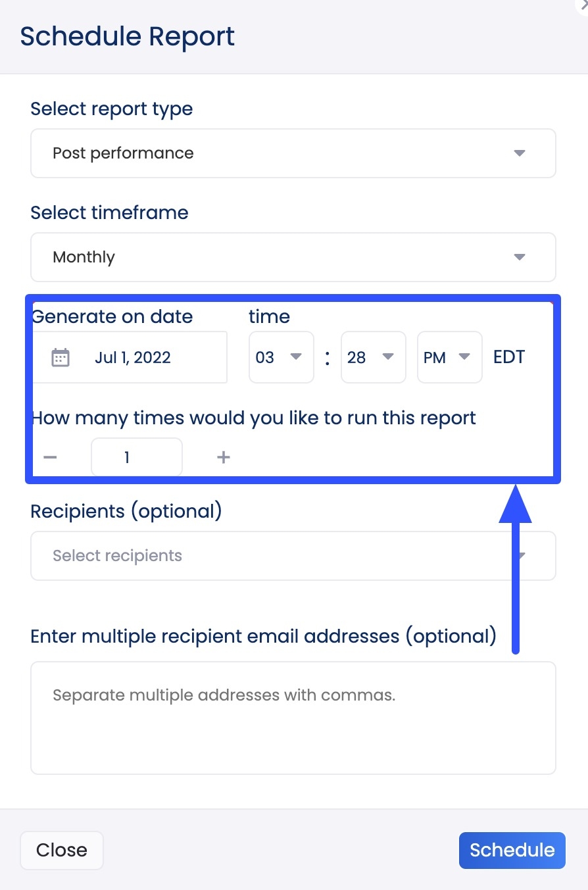Open the hour dropdown showing 03
The height and width of the screenshot is (890, 588).
[281, 357]
